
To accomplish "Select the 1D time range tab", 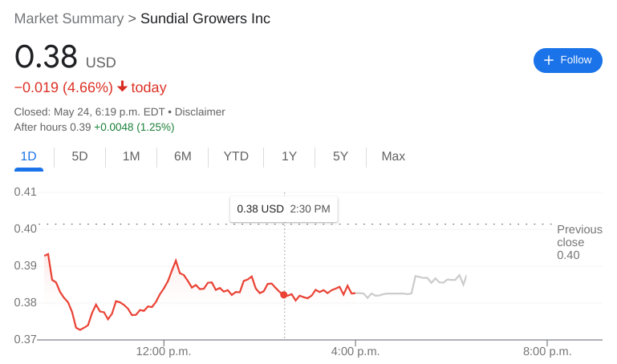I will (28, 156).
